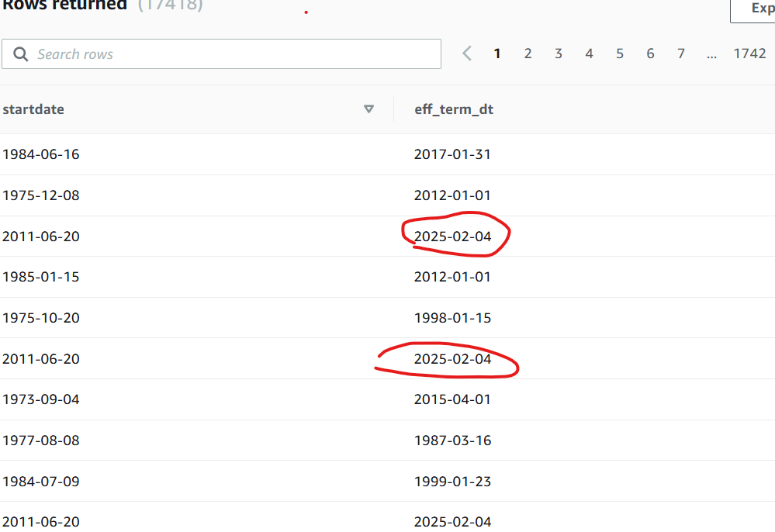Viewport: 775px width, 532px height.
Task: Click the cell showing 1998-01-15
Action: (452, 318)
